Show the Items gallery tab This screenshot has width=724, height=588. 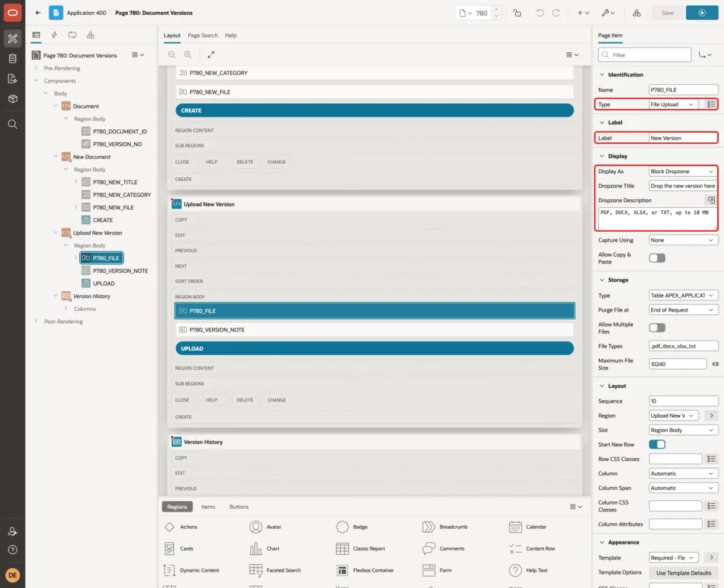coord(209,507)
